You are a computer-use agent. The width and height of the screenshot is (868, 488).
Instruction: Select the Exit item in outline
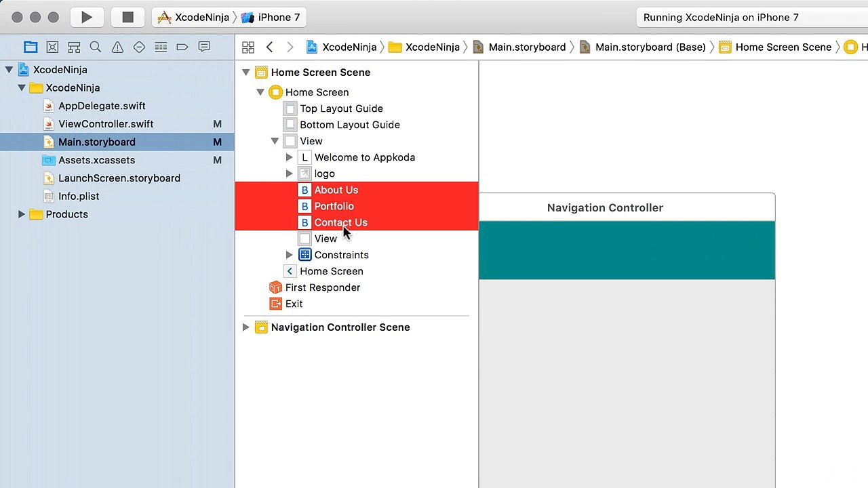tap(294, 304)
